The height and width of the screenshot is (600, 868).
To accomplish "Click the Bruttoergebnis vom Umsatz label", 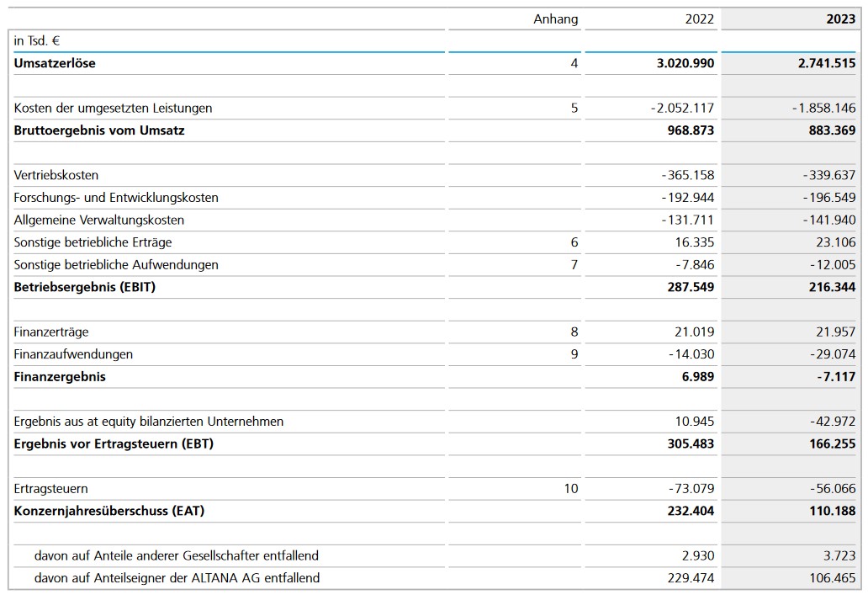I will (x=99, y=130).
